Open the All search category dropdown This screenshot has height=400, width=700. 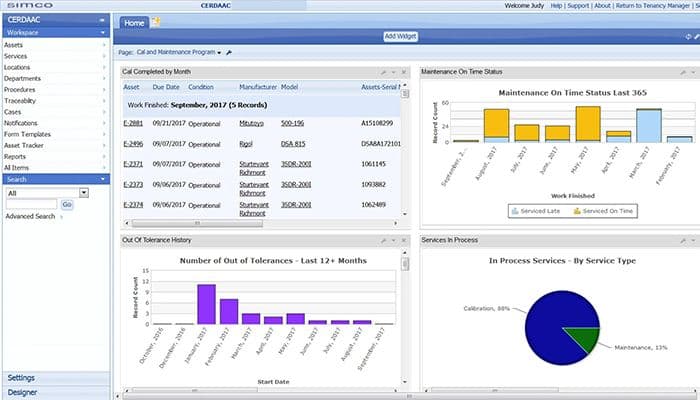[84, 192]
